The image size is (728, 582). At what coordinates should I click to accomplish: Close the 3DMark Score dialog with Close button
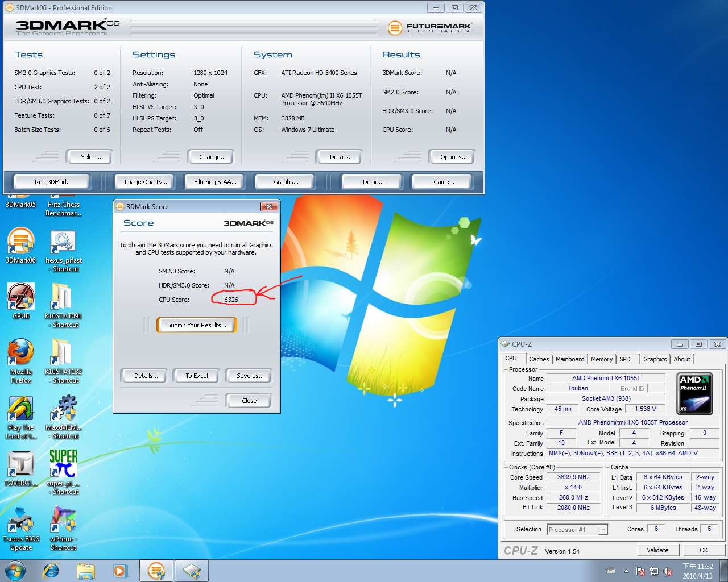249,401
